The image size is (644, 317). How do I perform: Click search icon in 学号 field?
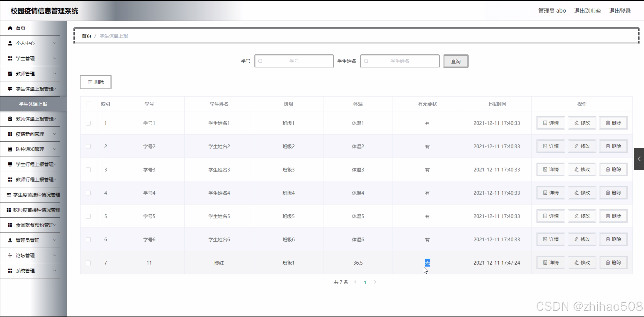260,61
